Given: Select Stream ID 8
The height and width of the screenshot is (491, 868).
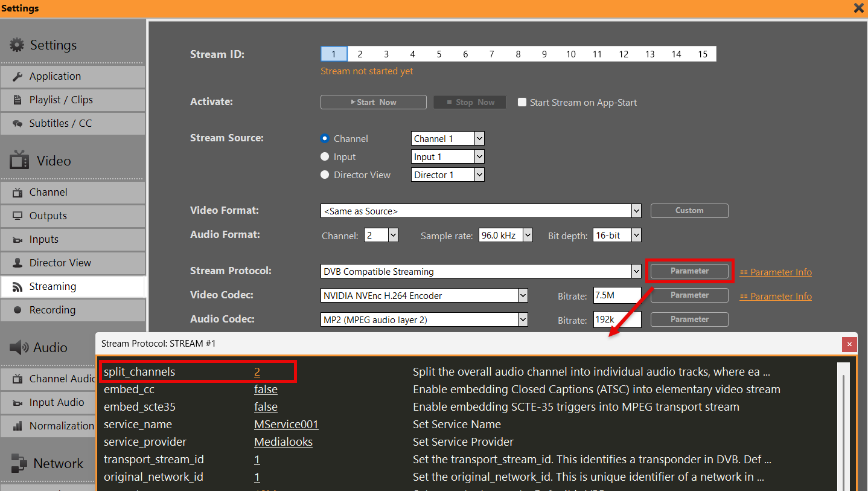Looking at the screenshot, I should pyautogui.click(x=518, y=54).
